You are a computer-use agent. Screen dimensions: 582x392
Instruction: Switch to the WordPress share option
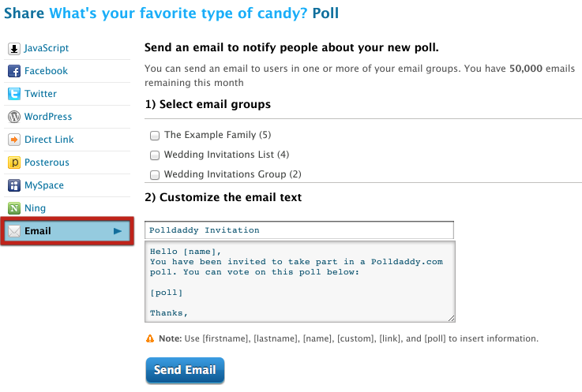pyautogui.click(x=47, y=117)
